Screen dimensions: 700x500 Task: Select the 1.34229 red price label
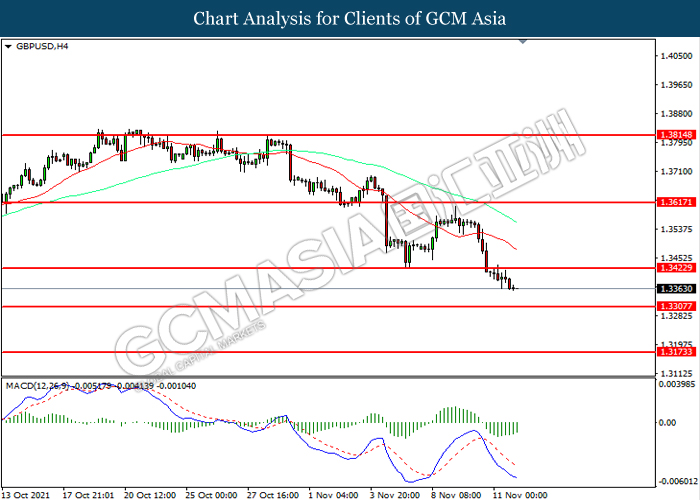[x=676, y=268]
